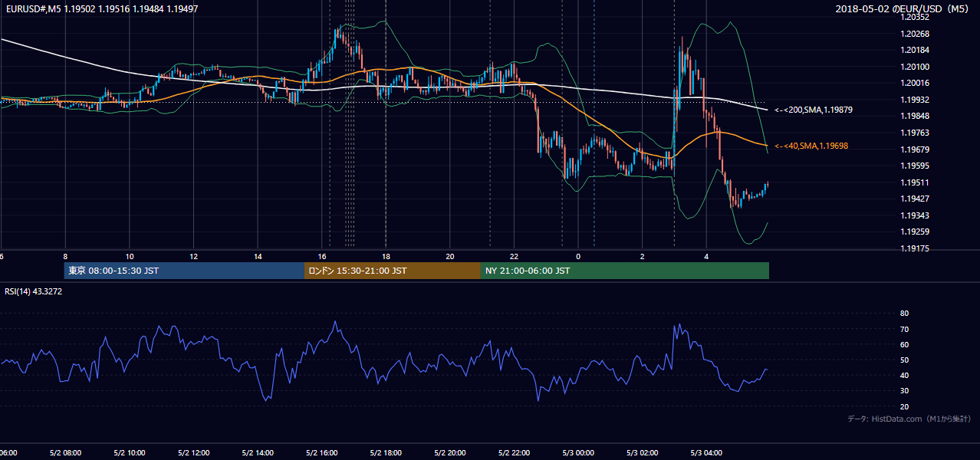Viewport: 980px width, 460px height.
Task: Click price axis label 1.19175
Action: tap(916, 248)
